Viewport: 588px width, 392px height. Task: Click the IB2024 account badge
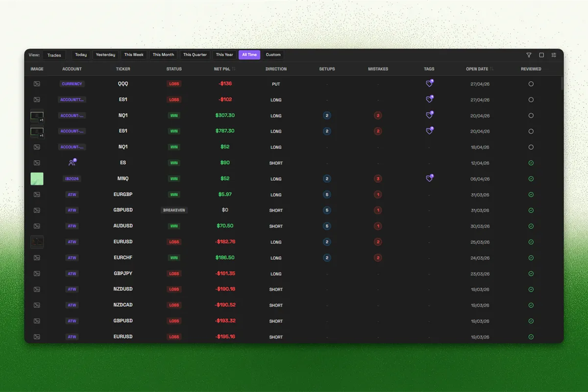pos(72,179)
